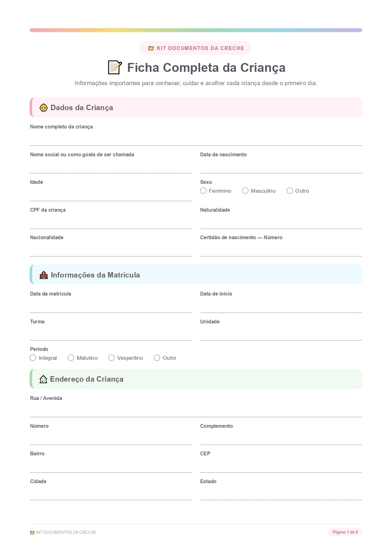Click the school building icon in Informações da Matrícula
The image size is (392, 555).
point(44,275)
